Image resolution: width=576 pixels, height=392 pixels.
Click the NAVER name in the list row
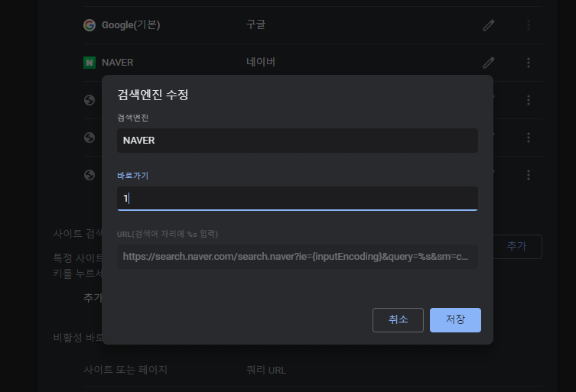[118, 63]
